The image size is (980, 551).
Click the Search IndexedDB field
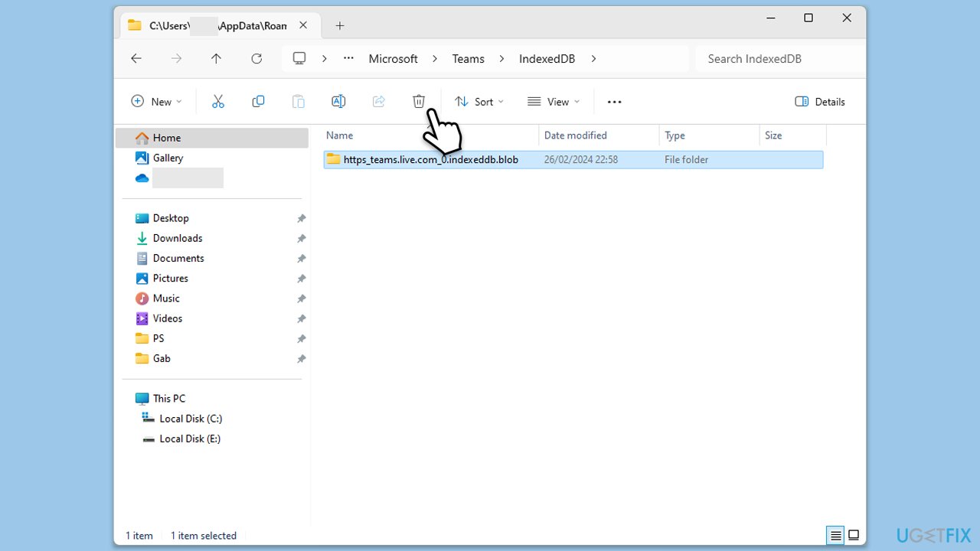[777, 59]
